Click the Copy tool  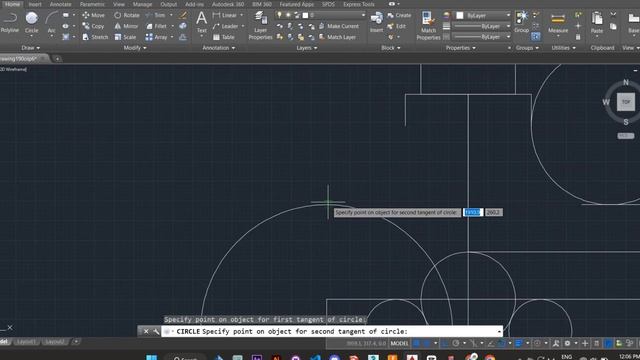pos(93,26)
